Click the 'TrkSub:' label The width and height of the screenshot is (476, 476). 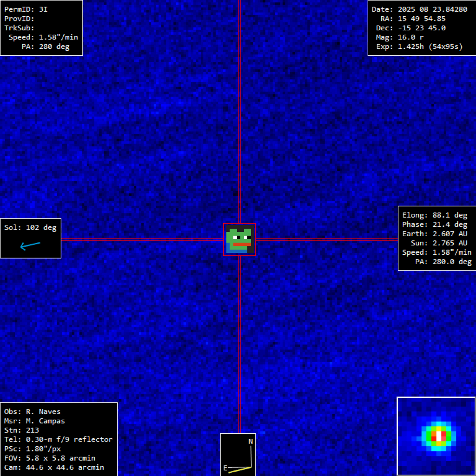[19, 28]
